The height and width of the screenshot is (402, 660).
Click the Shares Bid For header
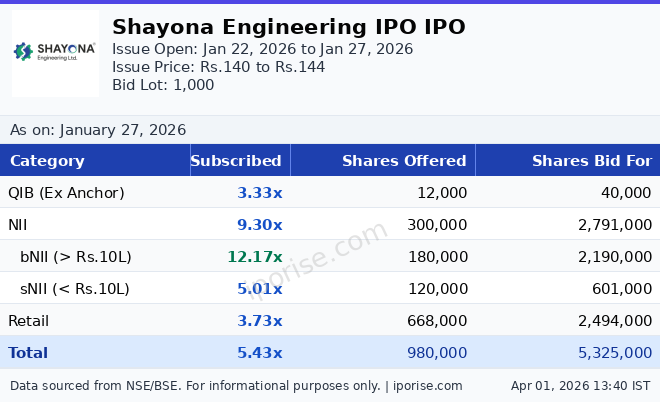click(591, 161)
